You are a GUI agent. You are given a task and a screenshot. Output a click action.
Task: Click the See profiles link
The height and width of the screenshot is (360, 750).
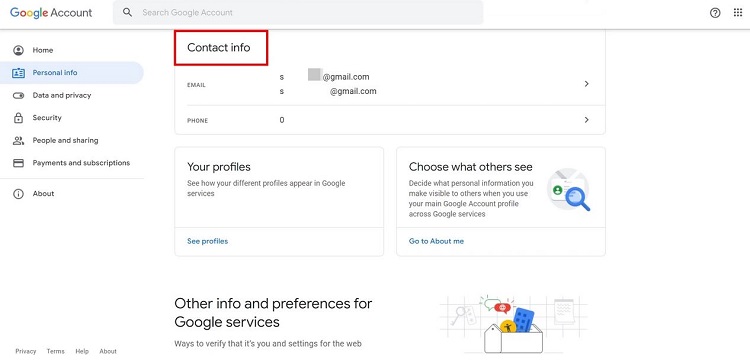(208, 241)
